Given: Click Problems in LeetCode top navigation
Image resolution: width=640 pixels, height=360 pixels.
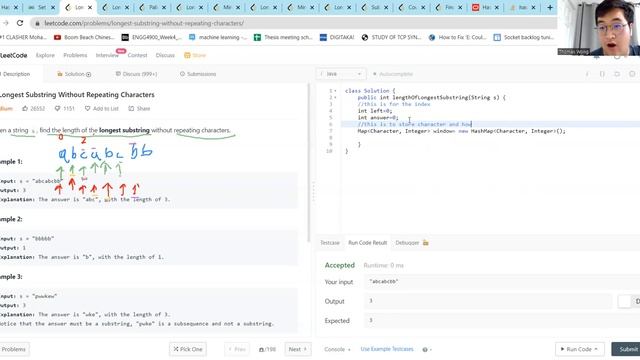Looking at the screenshot, I should point(75,55).
